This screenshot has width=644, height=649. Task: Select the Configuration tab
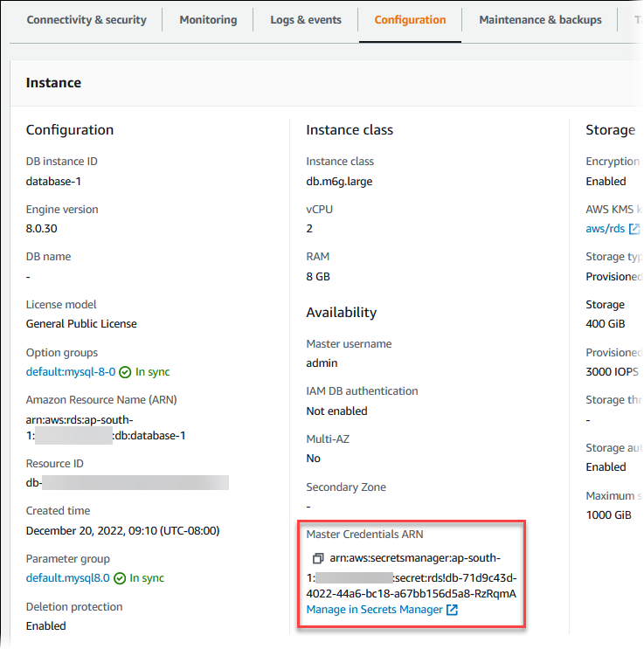pyautogui.click(x=410, y=20)
